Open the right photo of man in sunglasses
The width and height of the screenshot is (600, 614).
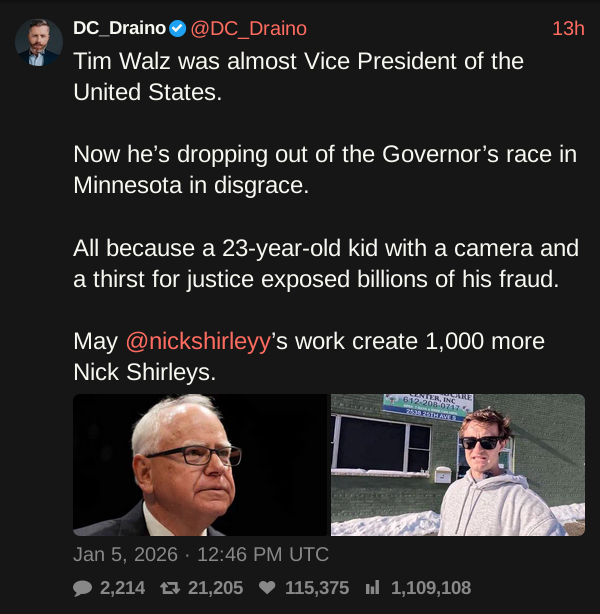458,464
